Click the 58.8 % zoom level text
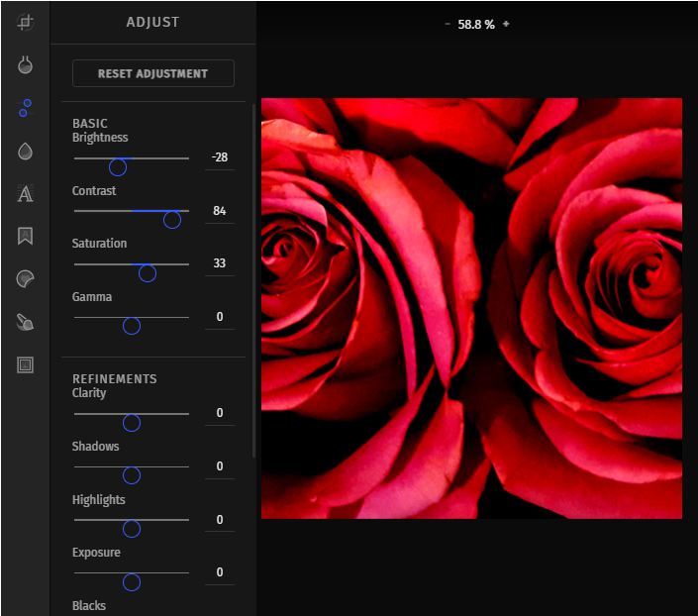Screen dimensions: 698x616 tap(476, 25)
